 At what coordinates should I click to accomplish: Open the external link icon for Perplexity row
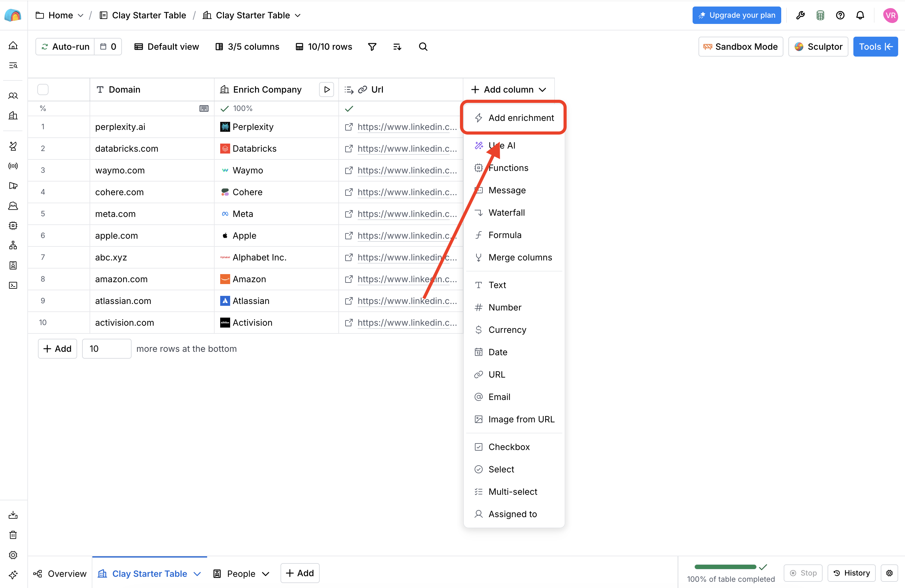[x=348, y=127]
